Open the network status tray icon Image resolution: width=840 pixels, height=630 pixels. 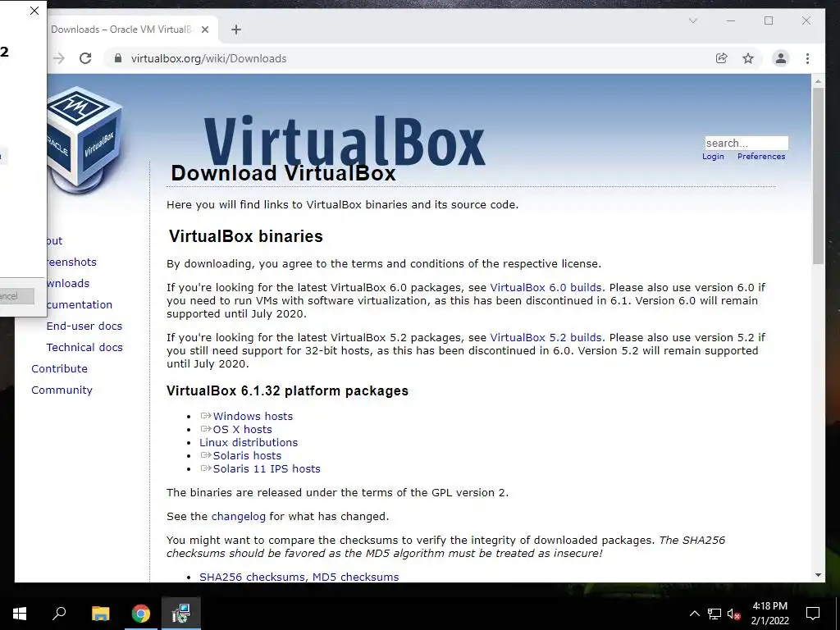[x=714, y=614]
